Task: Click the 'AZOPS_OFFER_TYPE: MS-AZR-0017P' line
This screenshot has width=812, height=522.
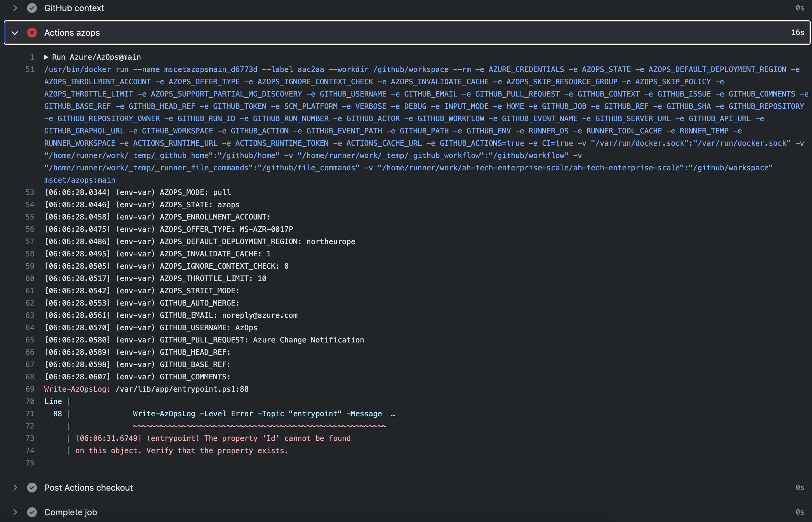Action: click(169, 229)
